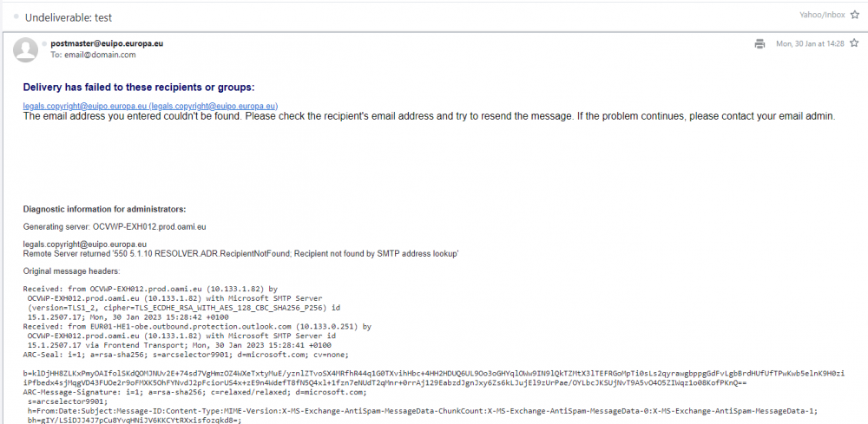
Task: Click the 'version=TLS1_2, cipher=' line
Action: pos(184,307)
